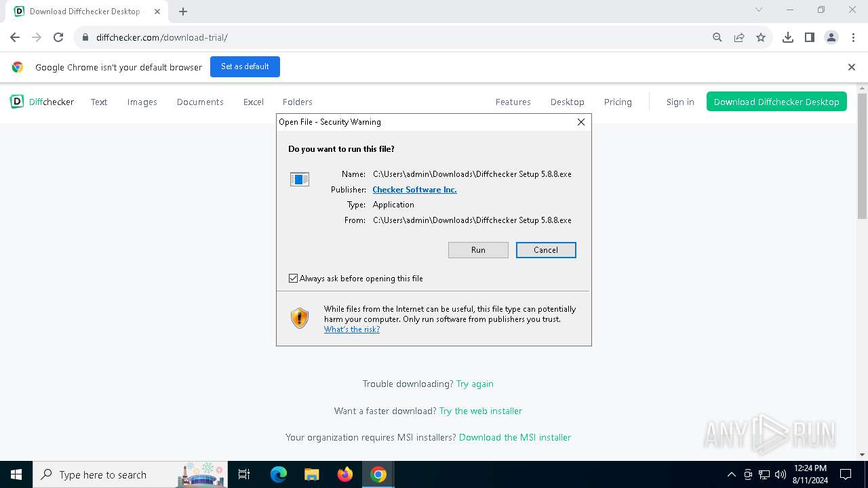This screenshot has height=488, width=868.
Task: Open the zoom magnifier icon in the address bar
Action: 717,37
